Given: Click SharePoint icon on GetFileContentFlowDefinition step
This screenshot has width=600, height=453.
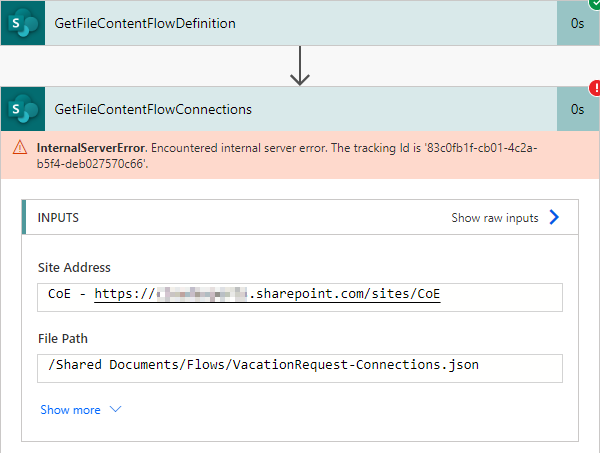Looking at the screenshot, I should (22, 23).
